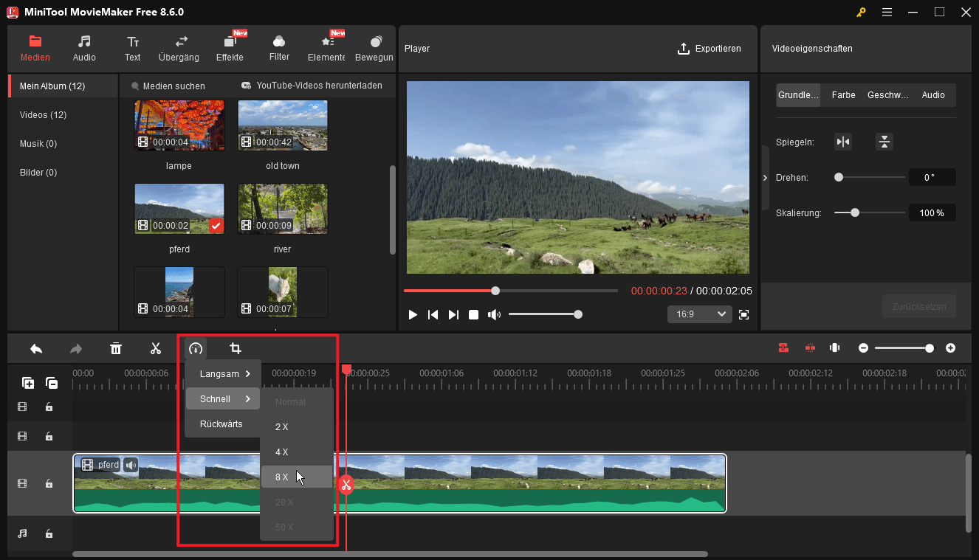Switch to the Farbe tab
This screenshot has width=979, height=560.
click(x=843, y=94)
